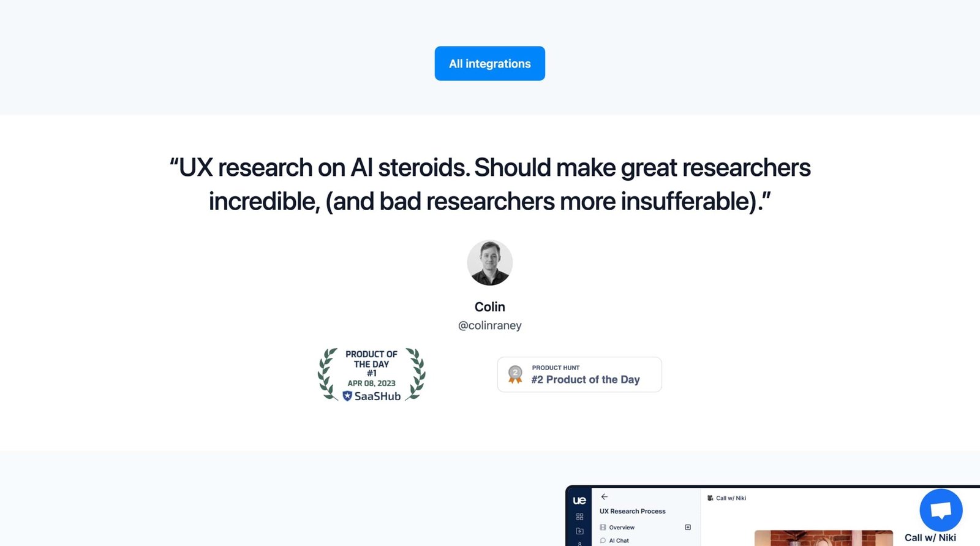Click the call video thumbnail preview
Screen dimensions: 980x546
pyautogui.click(x=823, y=538)
